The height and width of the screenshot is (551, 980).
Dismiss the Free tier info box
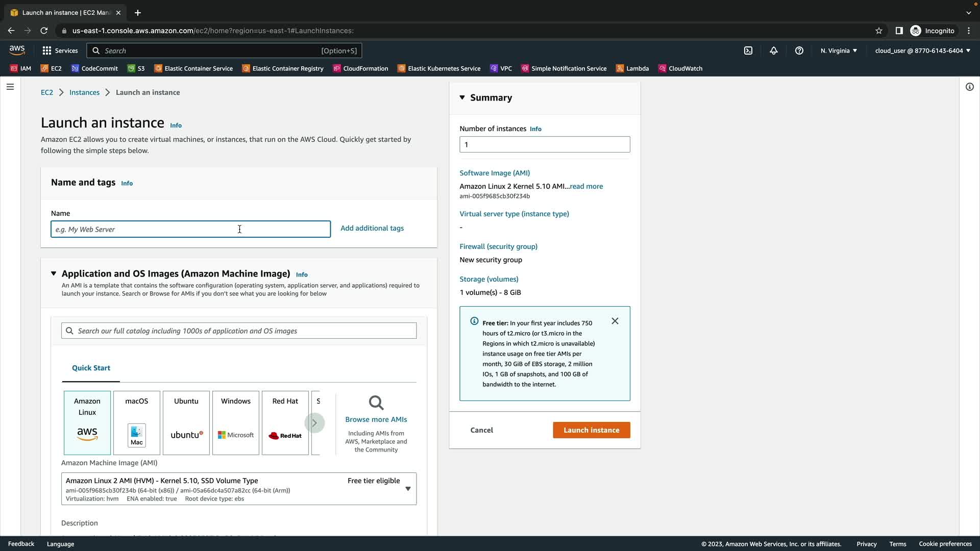click(x=615, y=321)
